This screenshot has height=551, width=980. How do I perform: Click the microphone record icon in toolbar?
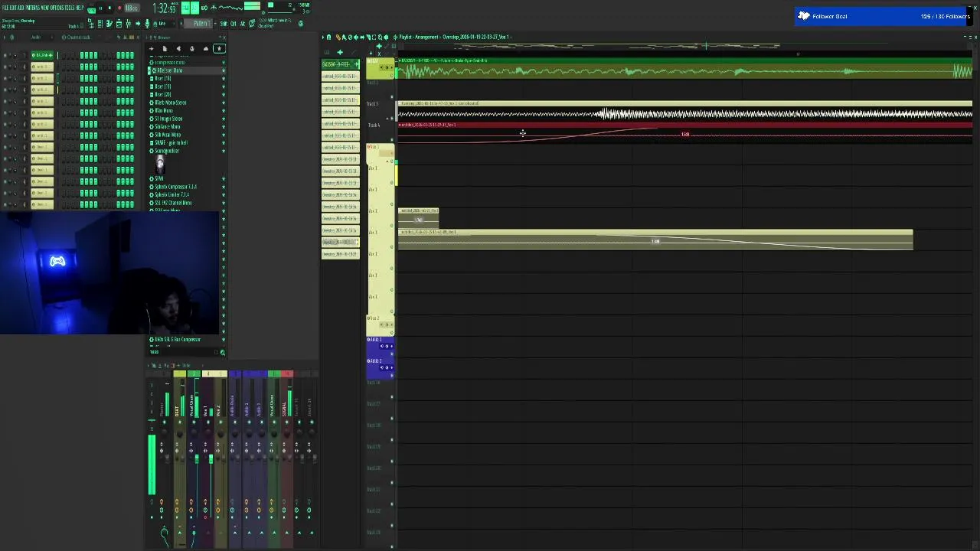tap(147, 24)
